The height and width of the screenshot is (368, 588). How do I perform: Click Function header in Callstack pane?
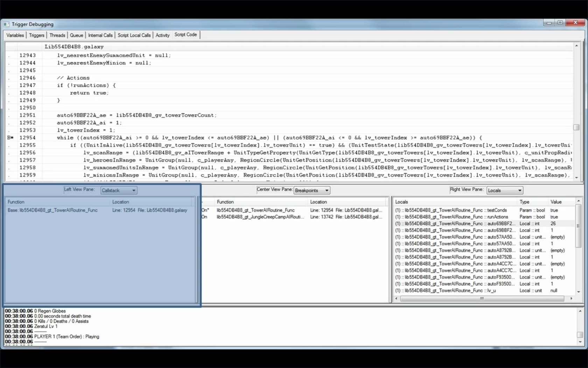[x=58, y=202]
